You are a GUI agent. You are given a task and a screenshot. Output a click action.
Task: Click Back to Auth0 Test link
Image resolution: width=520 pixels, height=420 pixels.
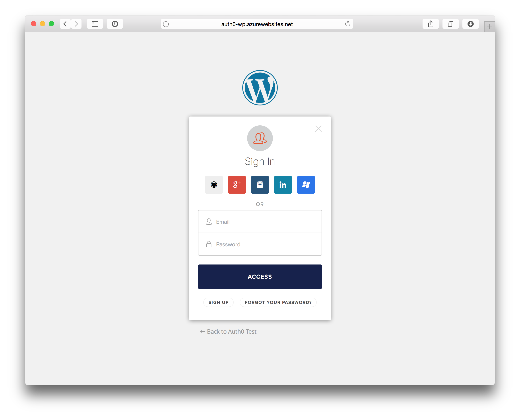(229, 331)
